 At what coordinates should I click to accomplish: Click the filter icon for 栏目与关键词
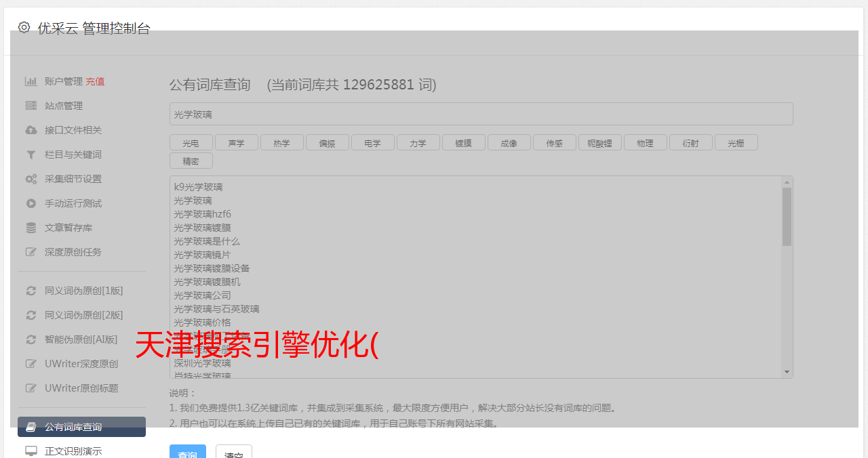(x=31, y=154)
